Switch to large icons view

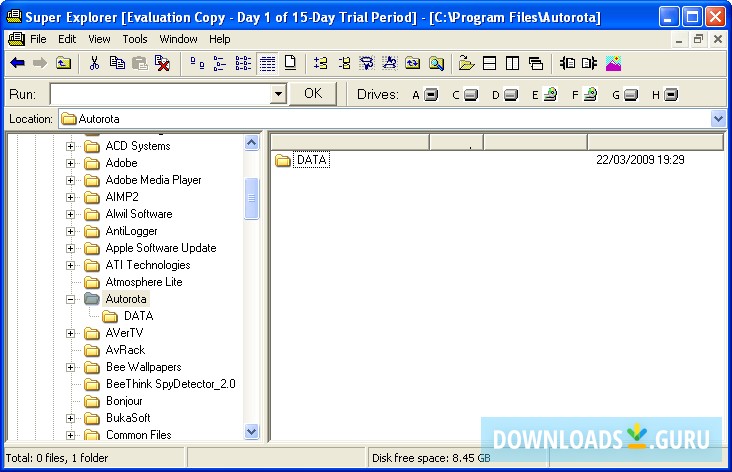click(197, 63)
